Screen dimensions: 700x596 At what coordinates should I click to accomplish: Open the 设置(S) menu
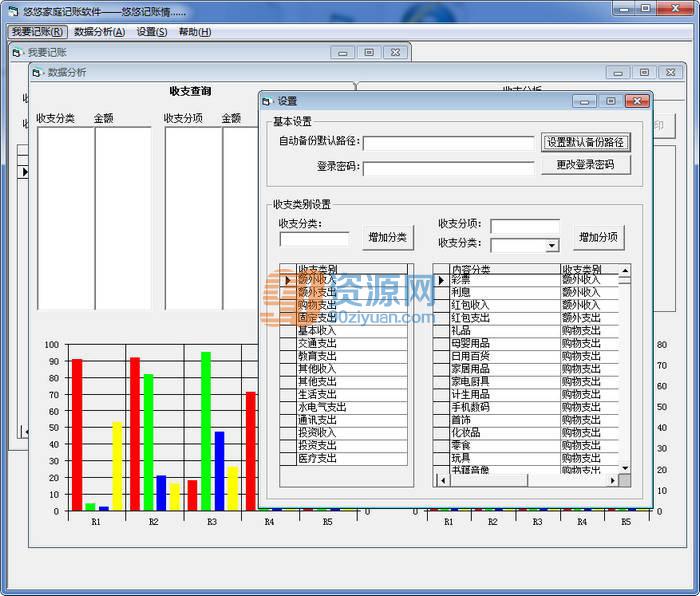(x=152, y=32)
